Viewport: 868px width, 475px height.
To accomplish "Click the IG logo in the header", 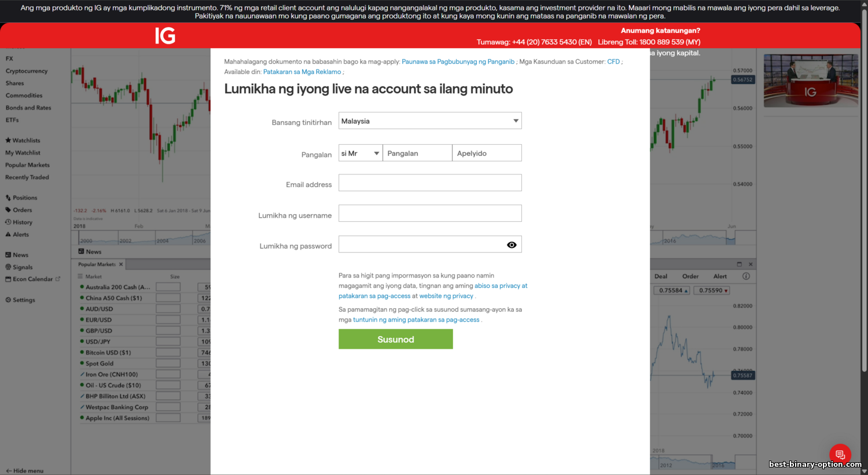I will [x=165, y=36].
